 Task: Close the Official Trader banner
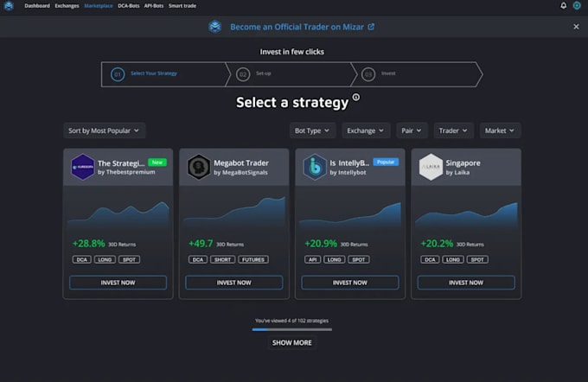(x=576, y=27)
